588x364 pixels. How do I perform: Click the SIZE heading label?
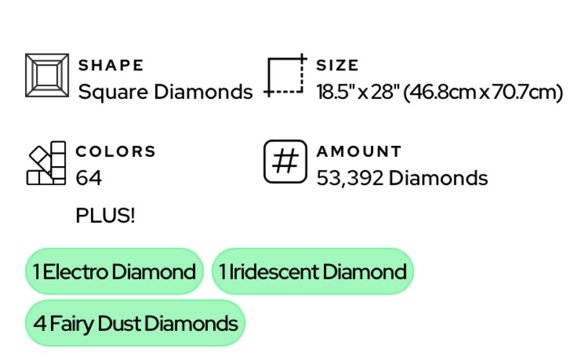338,65
